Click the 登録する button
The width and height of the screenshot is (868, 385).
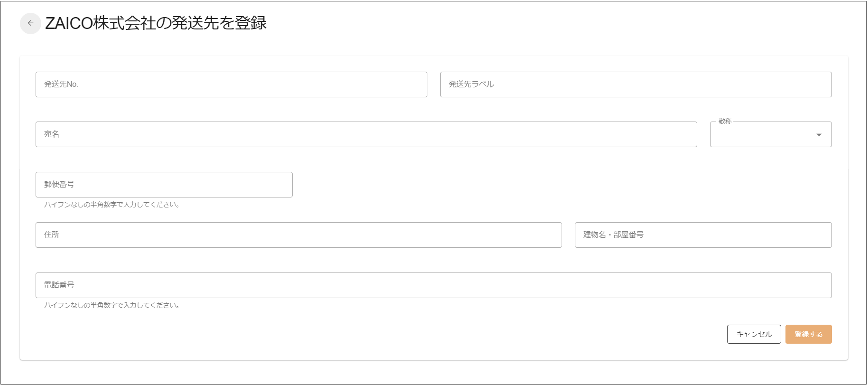click(x=809, y=334)
